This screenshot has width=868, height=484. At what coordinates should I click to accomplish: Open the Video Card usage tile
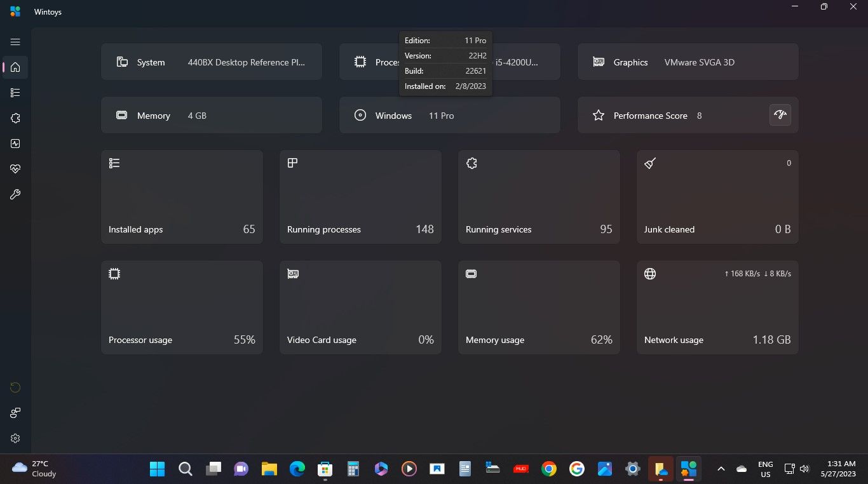pos(360,307)
